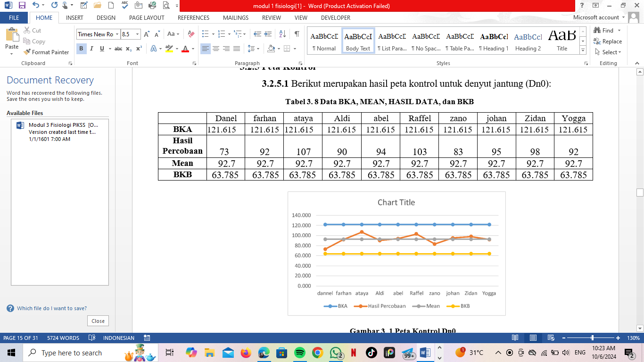
Task: Open the Change Case Aa dropdown
Action: click(x=173, y=34)
